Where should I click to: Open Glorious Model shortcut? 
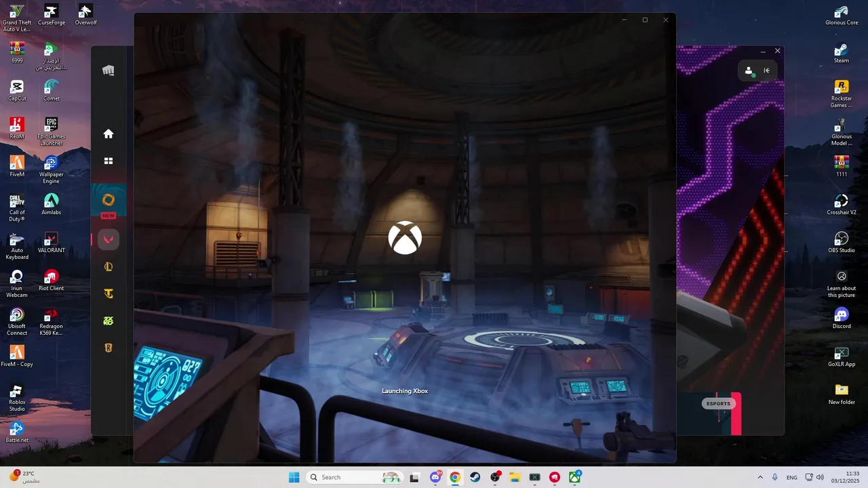click(842, 132)
